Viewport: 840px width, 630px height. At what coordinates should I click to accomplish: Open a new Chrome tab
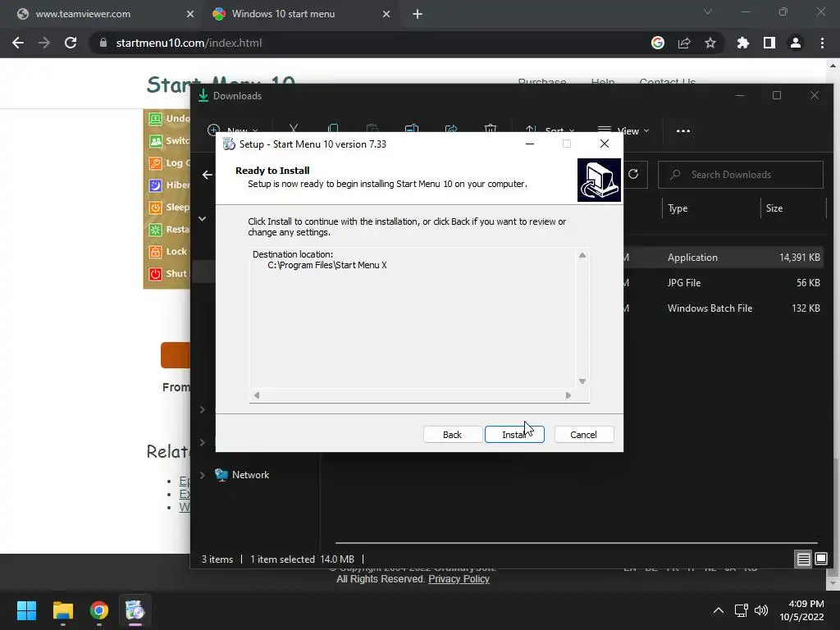[x=418, y=14]
